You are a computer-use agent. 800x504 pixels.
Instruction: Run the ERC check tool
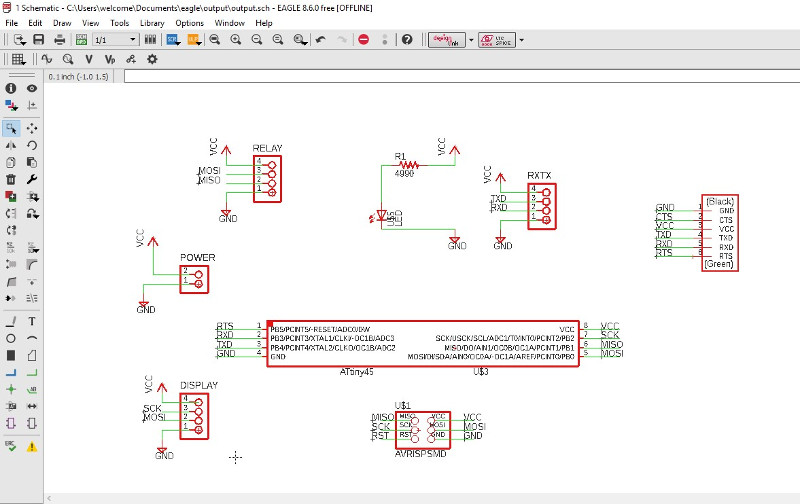pos(11,446)
